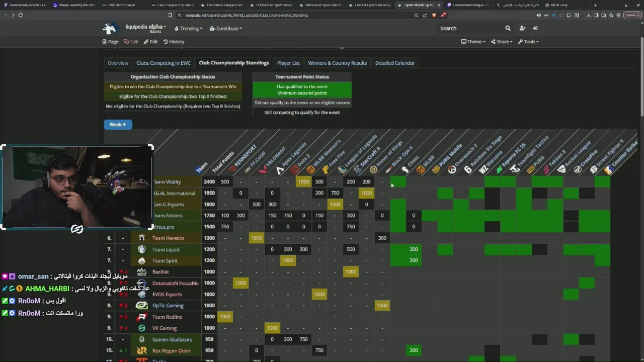The width and height of the screenshot is (644, 362).
Task: Open the Basilisk team link
Action: [160, 272]
